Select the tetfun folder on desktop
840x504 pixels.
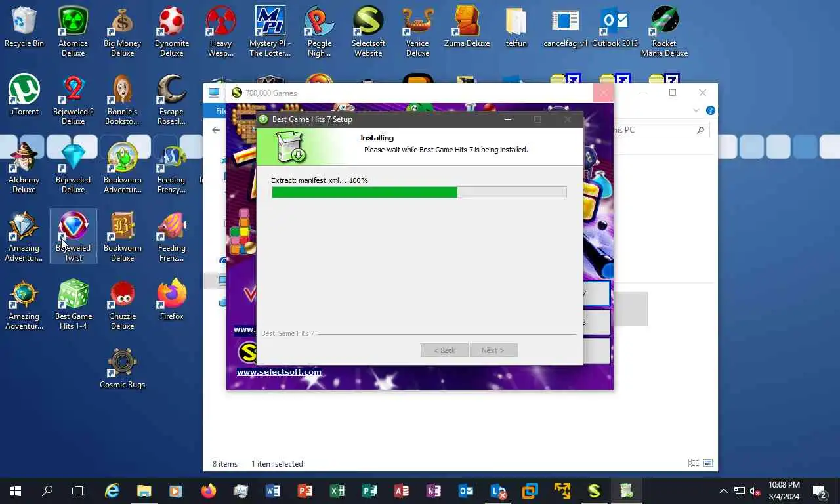point(516,28)
